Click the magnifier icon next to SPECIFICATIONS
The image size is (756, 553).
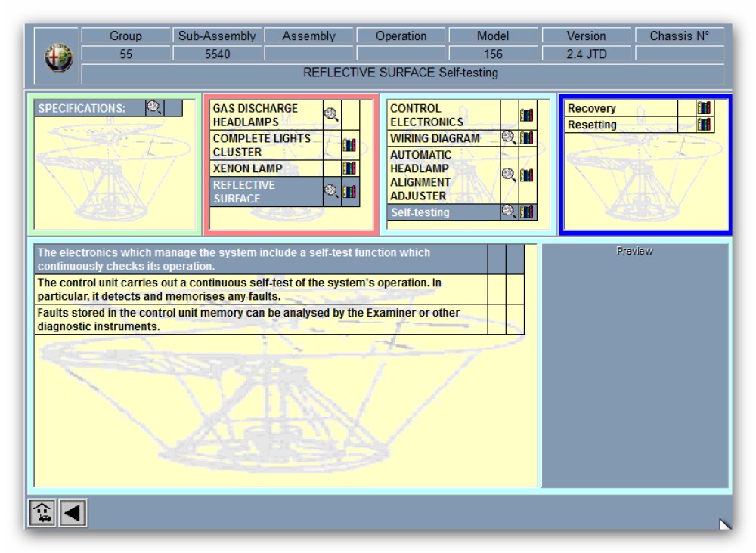tap(154, 108)
